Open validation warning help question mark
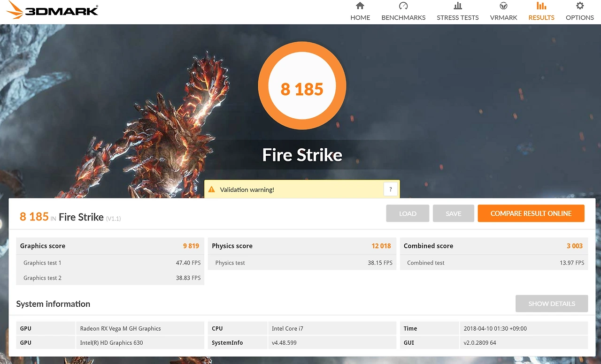601x364 pixels. coord(391,190)
